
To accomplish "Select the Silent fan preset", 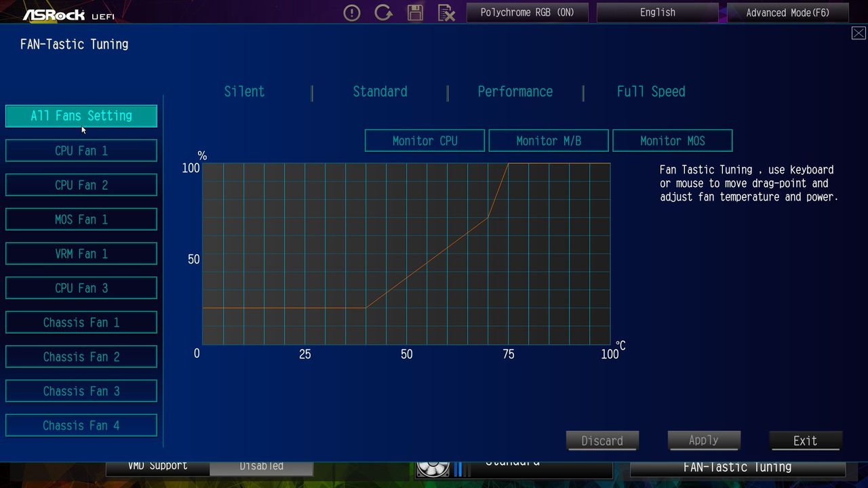I will point(244,91).
